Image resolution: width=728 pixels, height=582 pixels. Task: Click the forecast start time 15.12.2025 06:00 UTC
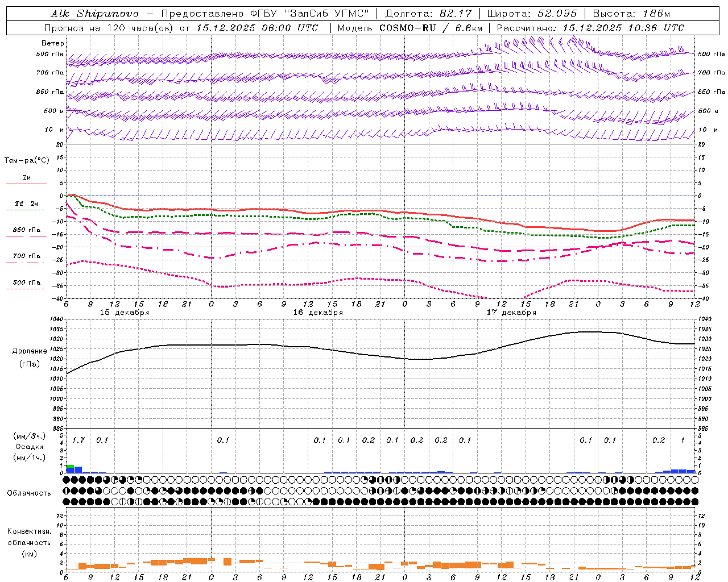[x=257, y=28]
